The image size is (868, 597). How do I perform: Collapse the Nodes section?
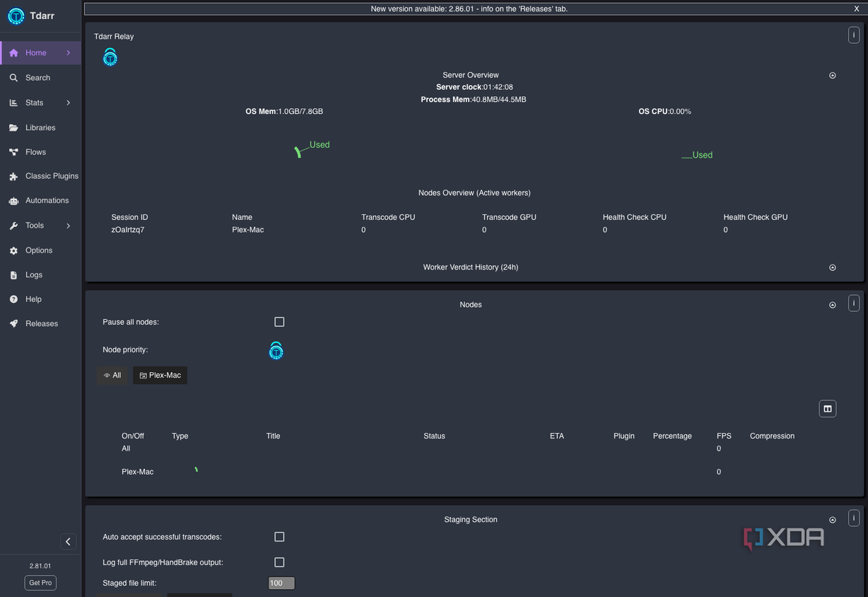point(833,305)
